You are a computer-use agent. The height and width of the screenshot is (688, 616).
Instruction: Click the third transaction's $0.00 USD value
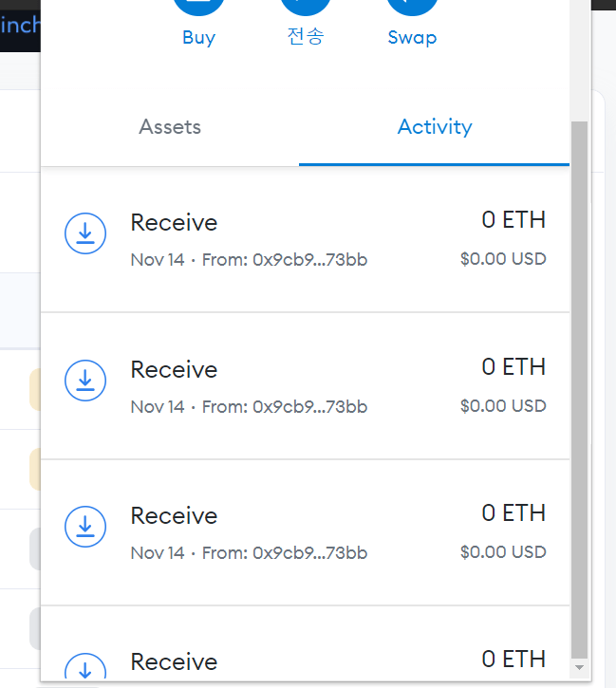pyautogui.click(x=503, y=551)
